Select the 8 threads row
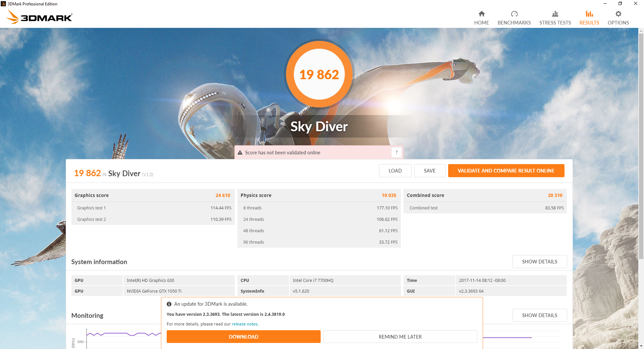The height and width of the screenshot is (349, 644). [x=319, y=208]
